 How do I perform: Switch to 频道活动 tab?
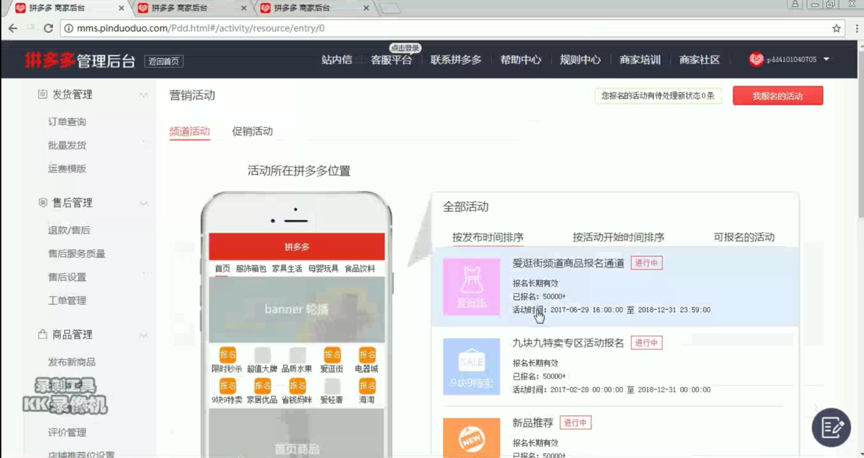tap(190, 131)
